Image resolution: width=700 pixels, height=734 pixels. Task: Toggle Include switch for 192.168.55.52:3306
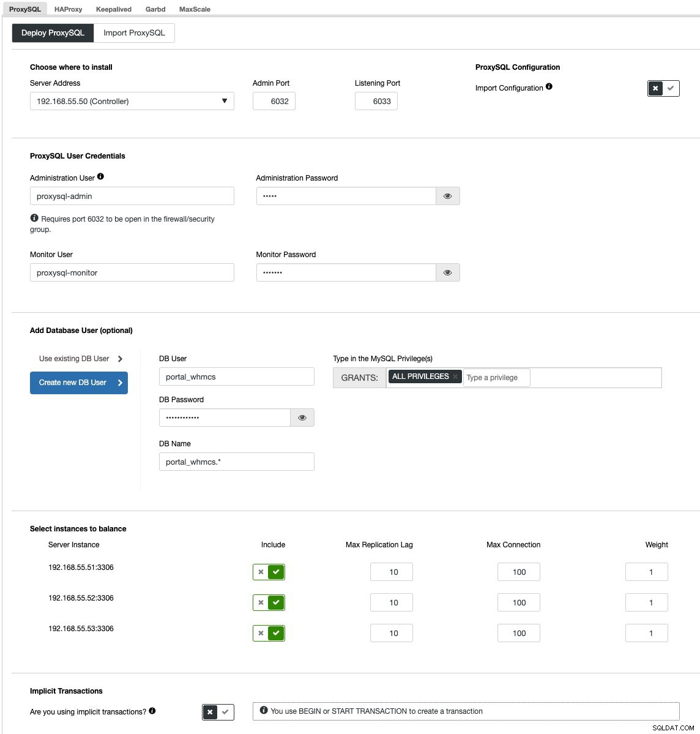tap(269, 602)
